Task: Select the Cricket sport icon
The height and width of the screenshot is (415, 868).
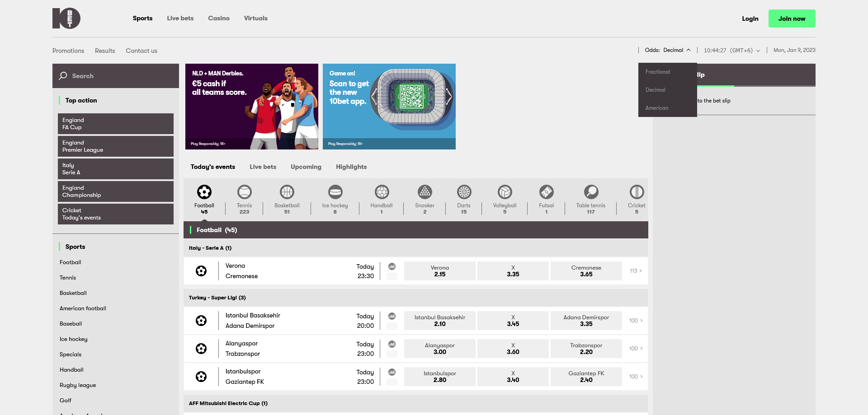Action: pos(637,192)
